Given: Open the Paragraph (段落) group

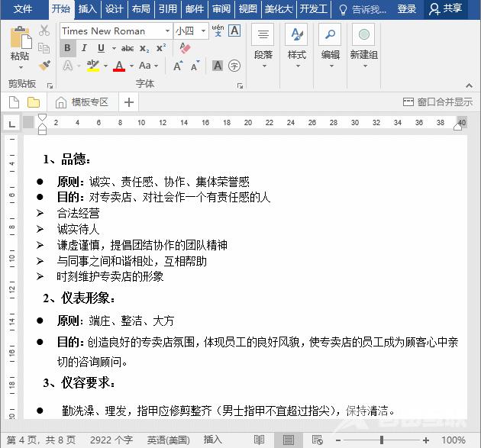Looking at the screenshot, I should pos(263,43).
